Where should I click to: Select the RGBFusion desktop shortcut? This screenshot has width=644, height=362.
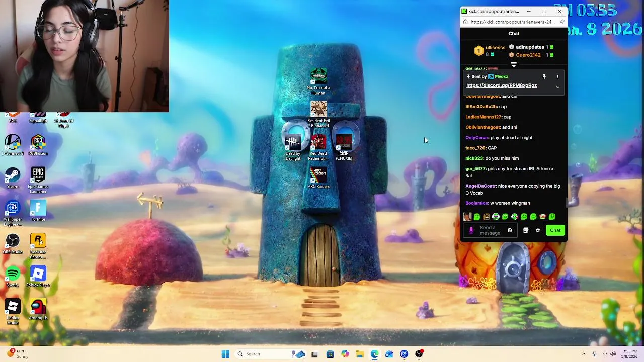[38, 145]
